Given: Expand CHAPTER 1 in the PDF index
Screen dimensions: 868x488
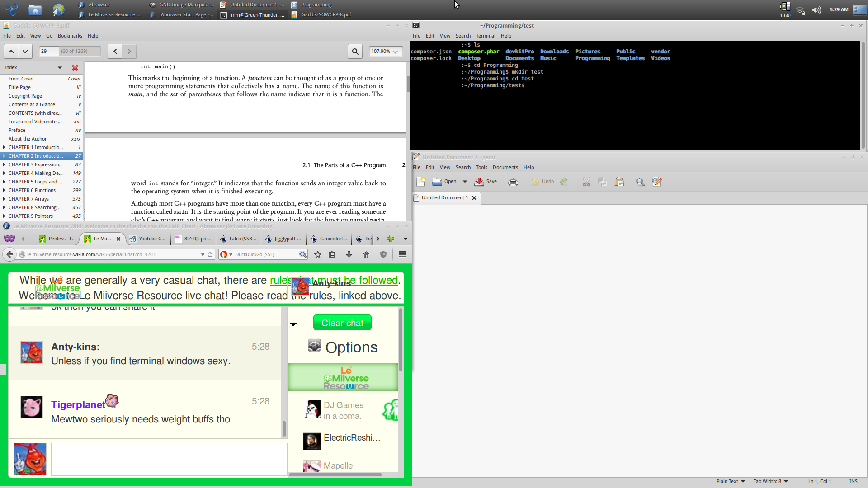Looking at the screenshot, I should coord(4,147).
